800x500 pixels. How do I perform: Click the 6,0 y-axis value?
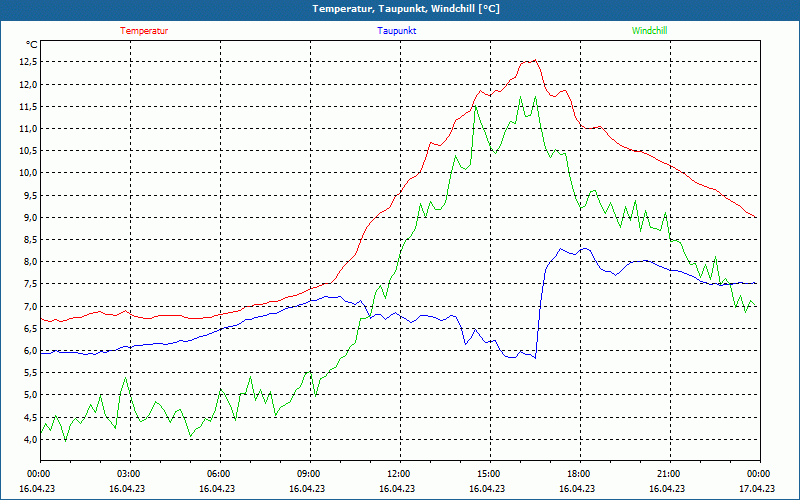(x=30, y=351)
